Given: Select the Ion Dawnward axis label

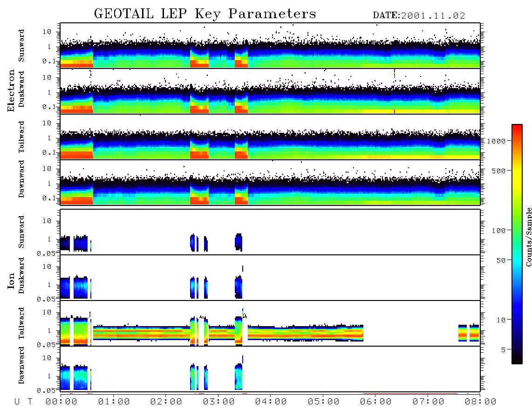Looking at the screenshot, I should point(21,365).
